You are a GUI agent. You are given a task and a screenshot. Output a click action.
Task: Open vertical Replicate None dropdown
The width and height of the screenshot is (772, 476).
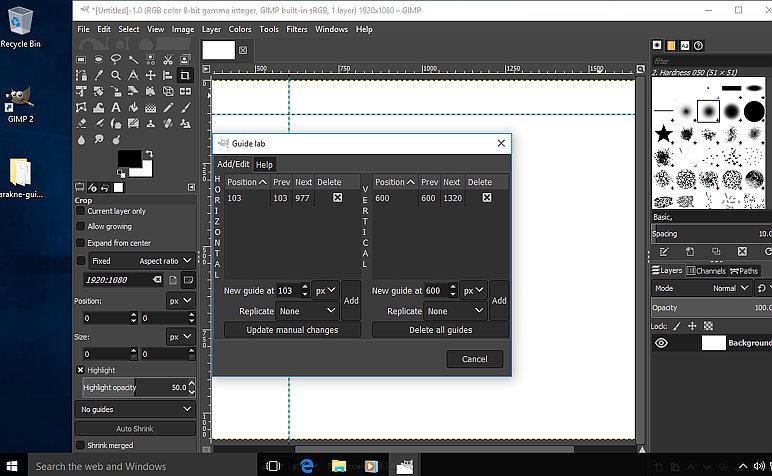(455, 311)
